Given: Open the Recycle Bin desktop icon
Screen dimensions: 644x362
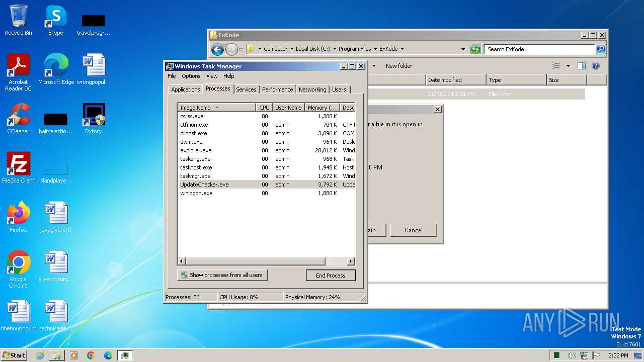Looking at the screenshot, I should (18, 20).
